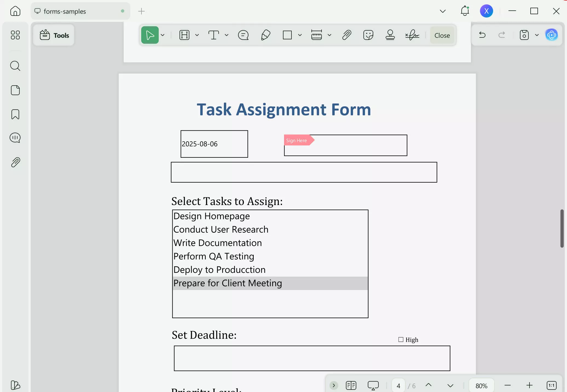Open the Tools menu
567x392 pixels.
[x=54, y=35]
